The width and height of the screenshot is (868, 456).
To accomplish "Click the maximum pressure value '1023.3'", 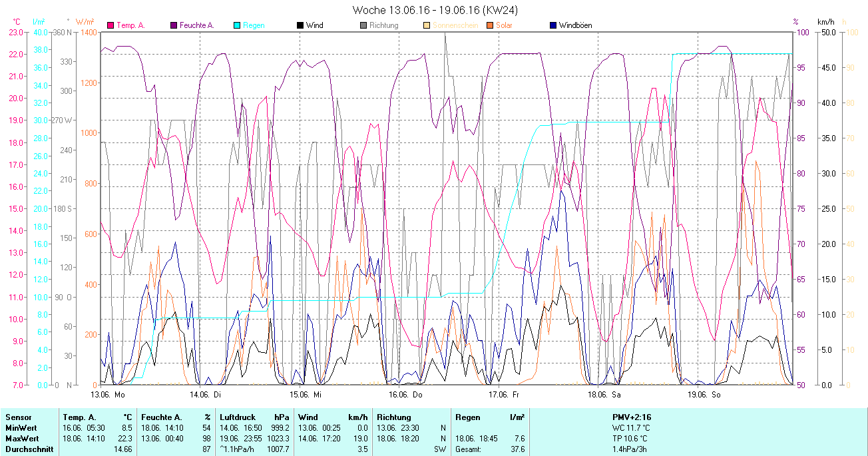I will coord(278,439).
